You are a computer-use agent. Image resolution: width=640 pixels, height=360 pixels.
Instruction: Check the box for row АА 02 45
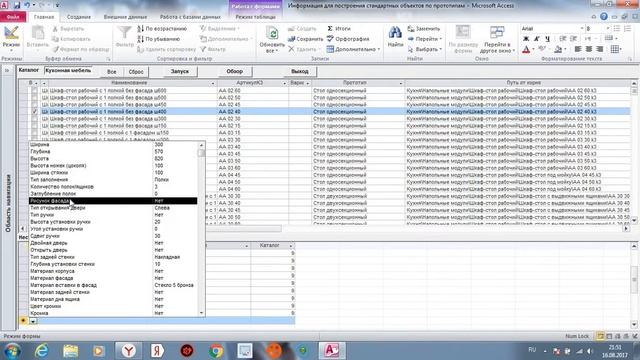[34, 104]
